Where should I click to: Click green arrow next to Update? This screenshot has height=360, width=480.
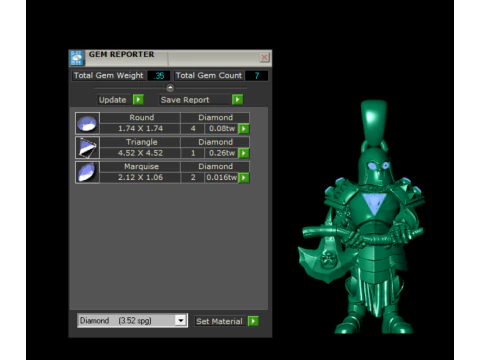click(x=138, y=100)
